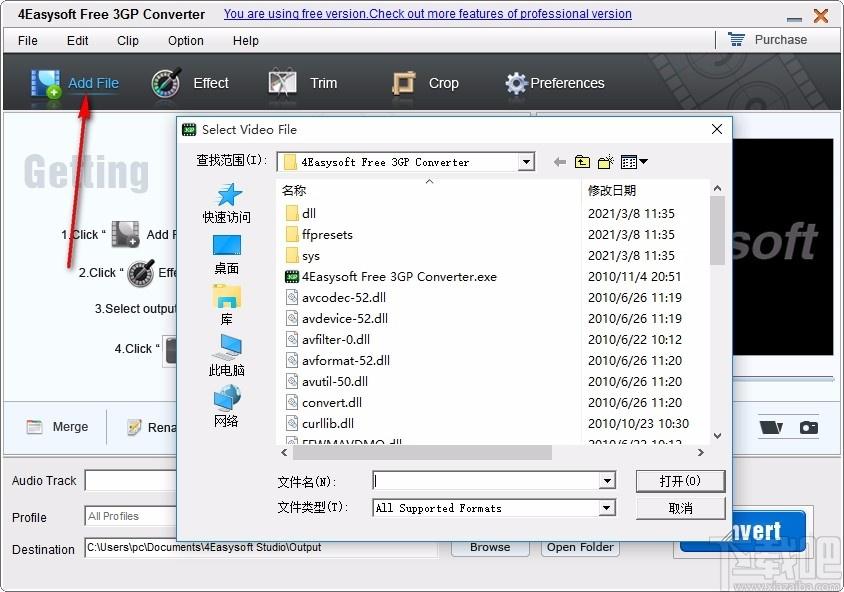Open the Edit menu
Viewport: 844px width, 592px height.
(78, 40)
